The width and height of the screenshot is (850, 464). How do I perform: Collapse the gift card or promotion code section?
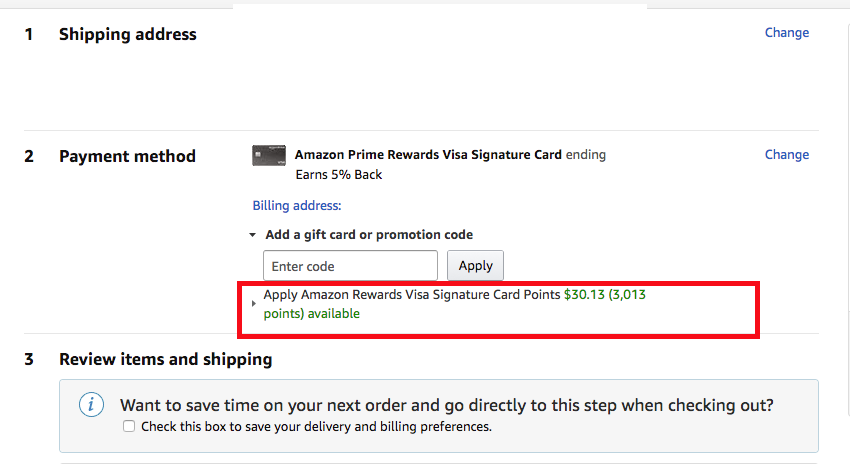point(252,235)
